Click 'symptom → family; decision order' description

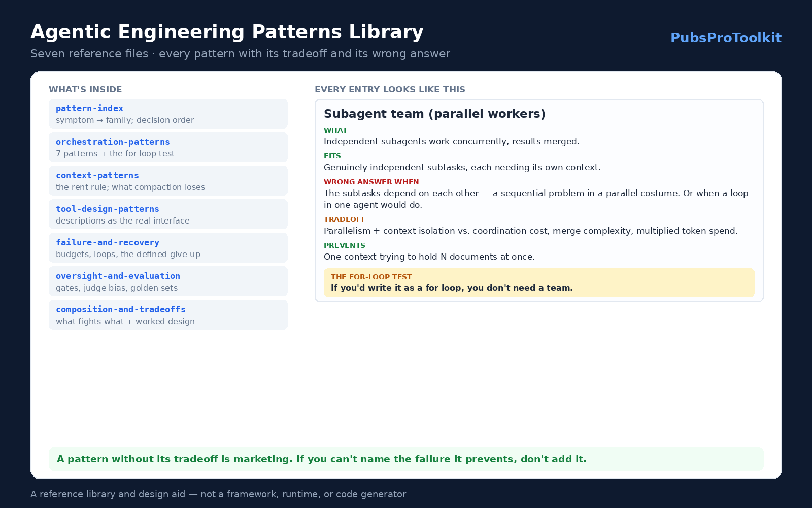point(125,120)
